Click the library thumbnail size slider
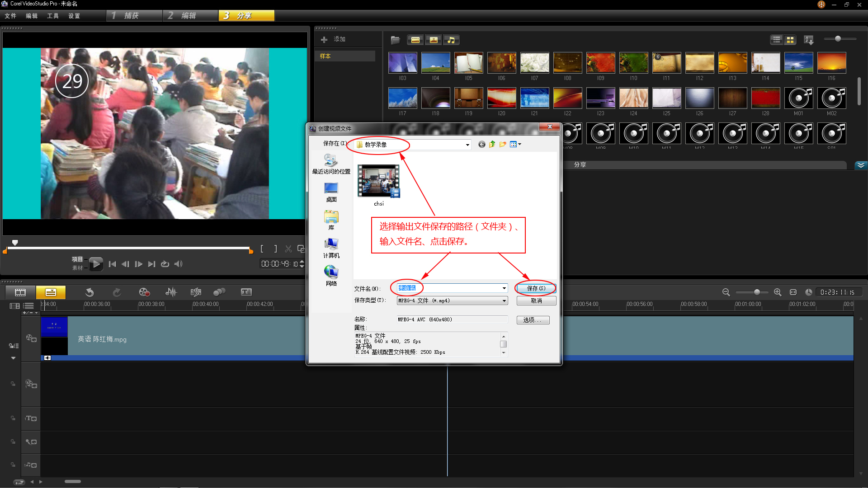This screenshot has width=868, height=488. (838, 39)
